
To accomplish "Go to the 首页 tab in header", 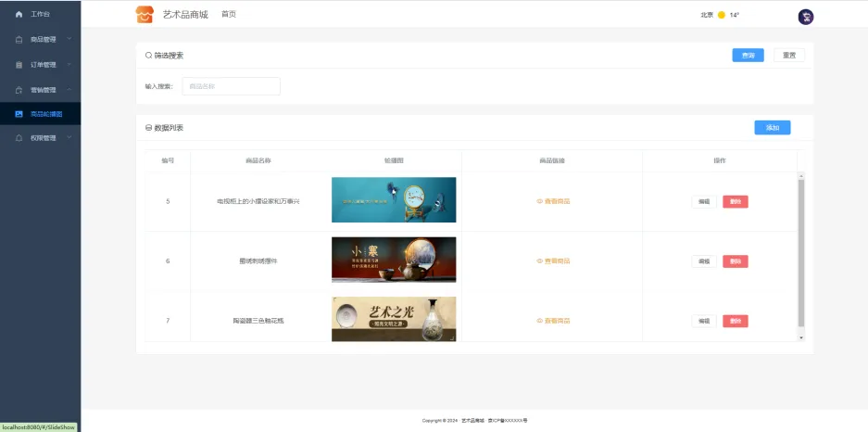I will [x=228, y=15].
